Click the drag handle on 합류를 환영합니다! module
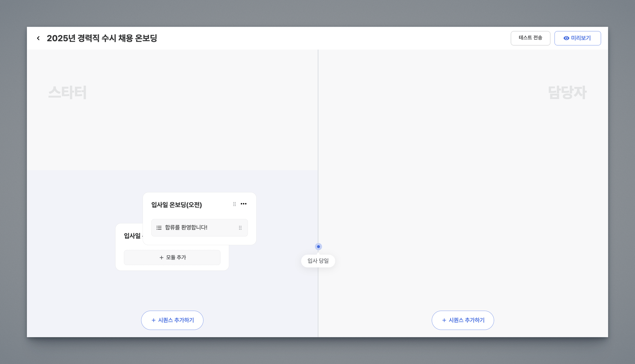 (240, 228)
